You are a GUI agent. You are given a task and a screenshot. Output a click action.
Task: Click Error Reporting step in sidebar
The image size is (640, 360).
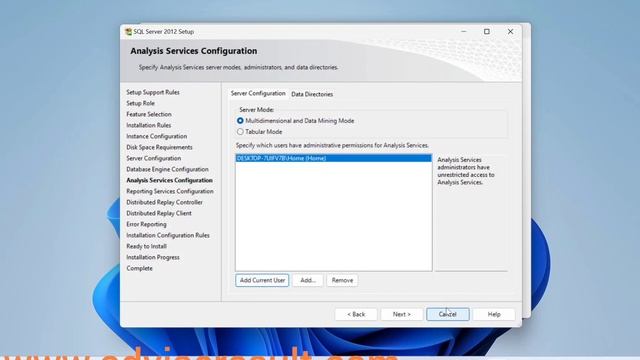pos(146,224)
